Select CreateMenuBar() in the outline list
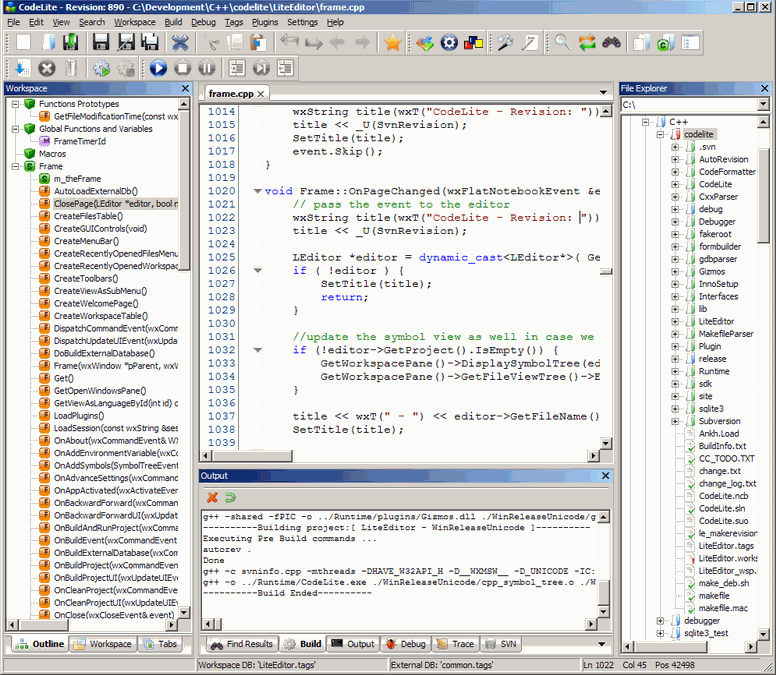The height and width of the screenshot is (675, 776). click(x=86, y=241)
